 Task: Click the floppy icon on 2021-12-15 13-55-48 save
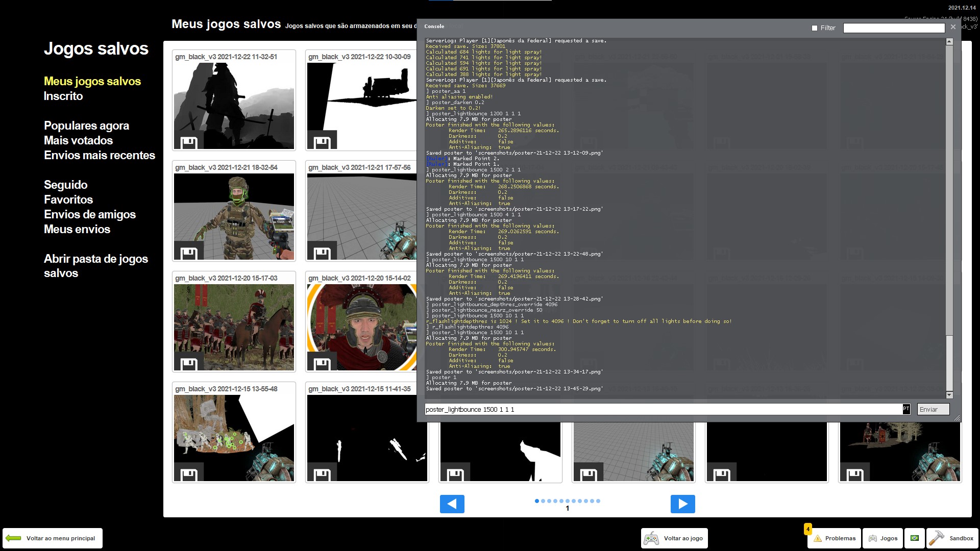189,474
